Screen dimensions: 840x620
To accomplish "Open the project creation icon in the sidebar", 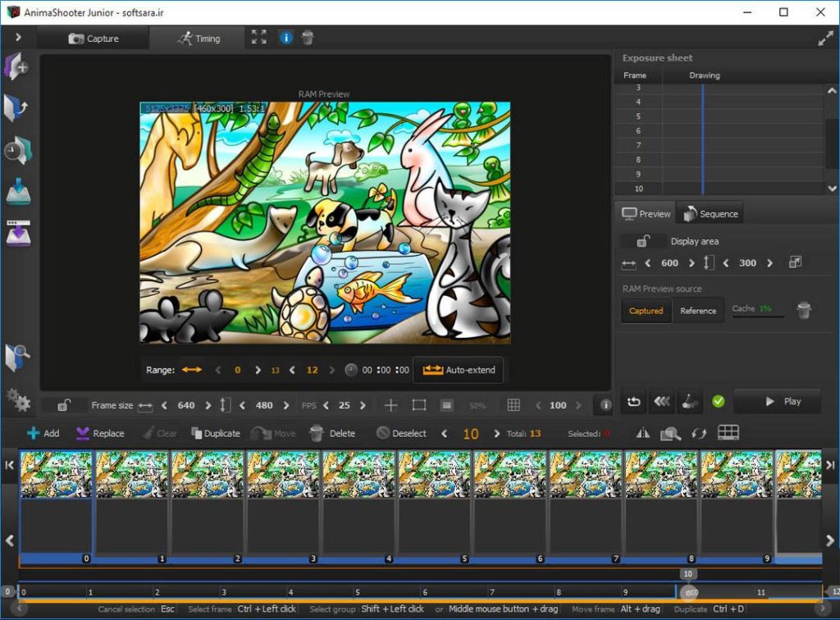I will [16, 66].
